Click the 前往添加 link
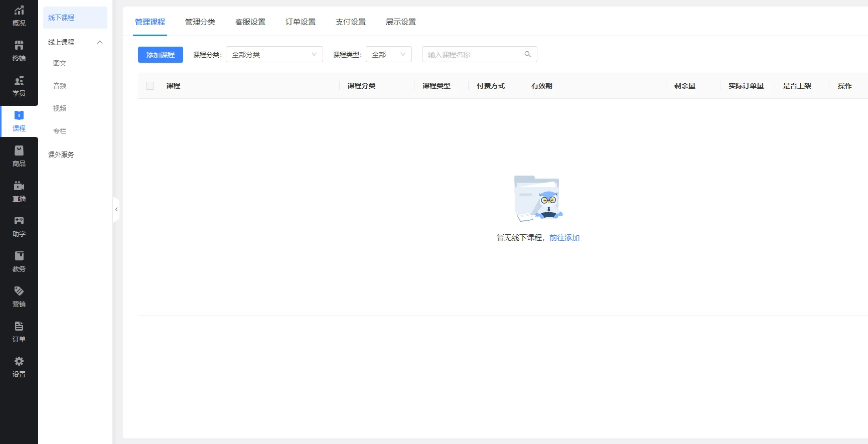The image size is (868, 444). click(564, 238)
